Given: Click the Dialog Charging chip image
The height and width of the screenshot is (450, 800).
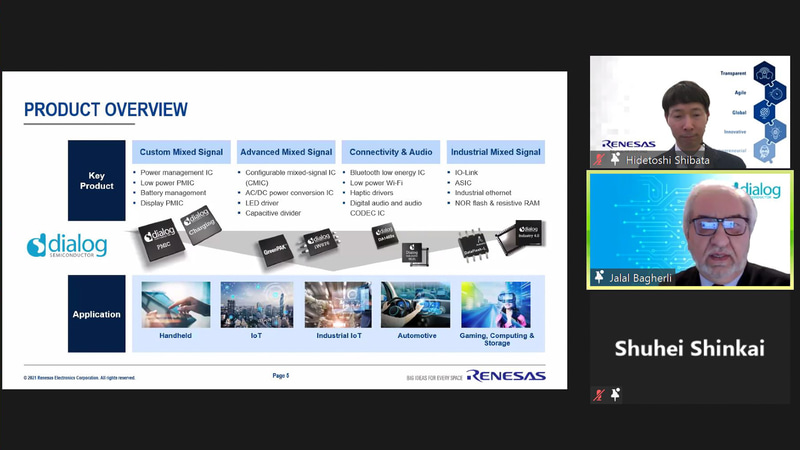Looking at the screenshot, I should click(201, 224).
